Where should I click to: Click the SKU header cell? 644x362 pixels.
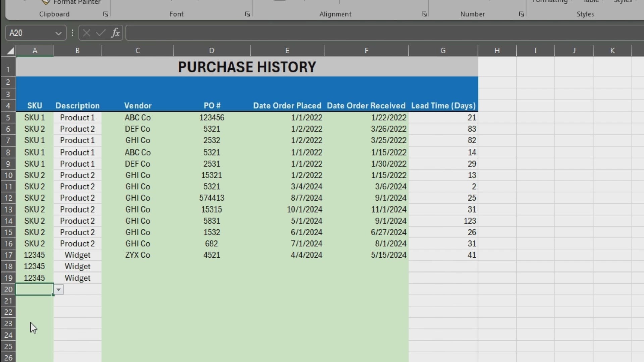pyautogui.click(x=35, y=106)
